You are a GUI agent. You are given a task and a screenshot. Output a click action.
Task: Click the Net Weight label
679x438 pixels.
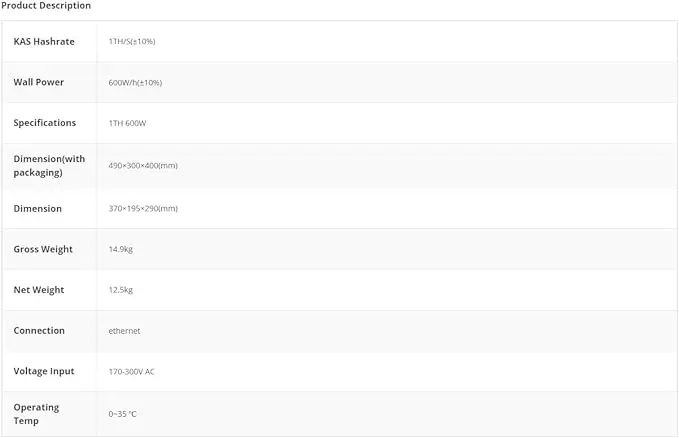39,290
